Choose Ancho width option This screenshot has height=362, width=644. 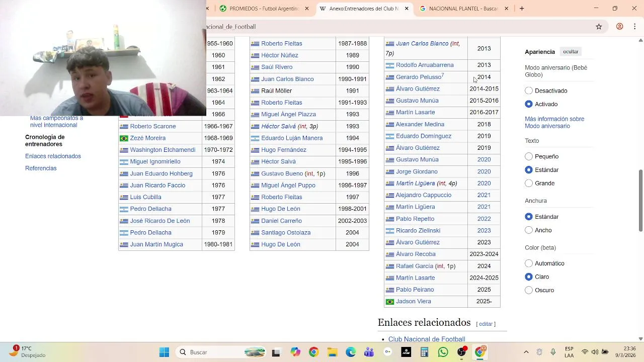click(x=529, y=230)
